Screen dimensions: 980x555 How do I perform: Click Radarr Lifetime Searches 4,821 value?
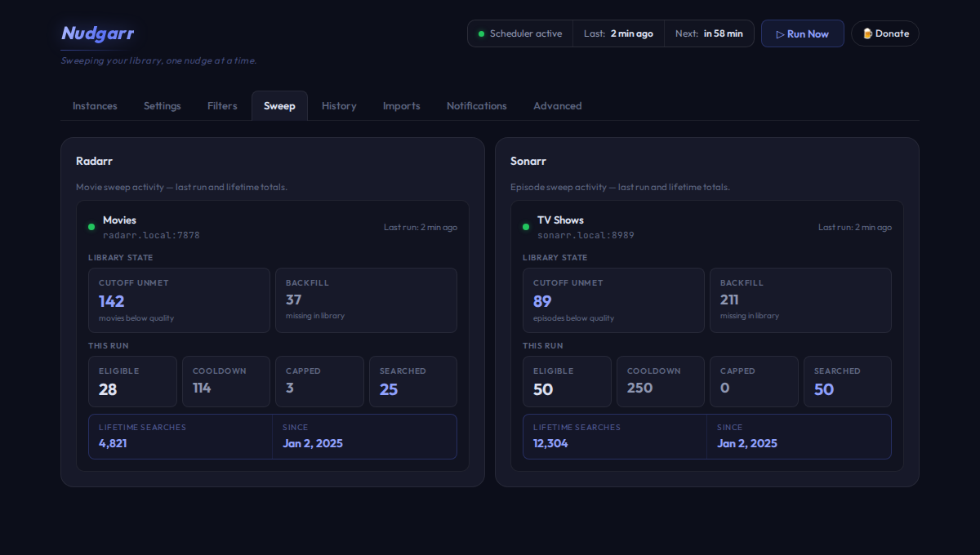pyautogui.click(x=113, y=443)
